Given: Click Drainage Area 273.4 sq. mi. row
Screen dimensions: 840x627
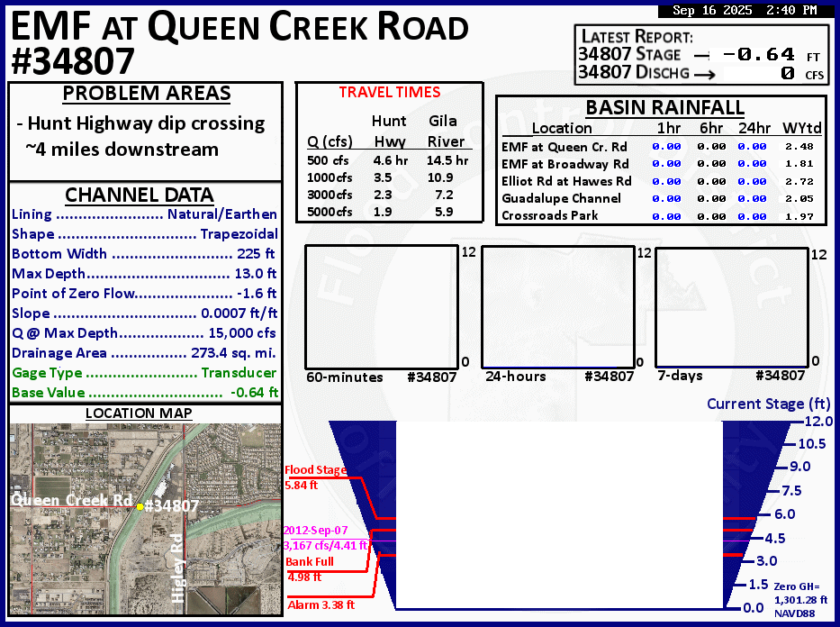Looking at the screenshot, I should [x=143, y=353].
